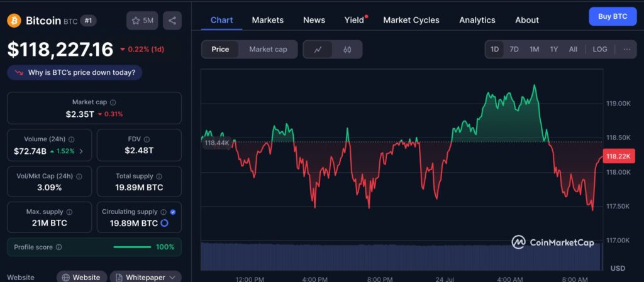Open the Market Cycles tab

[411, 20]
